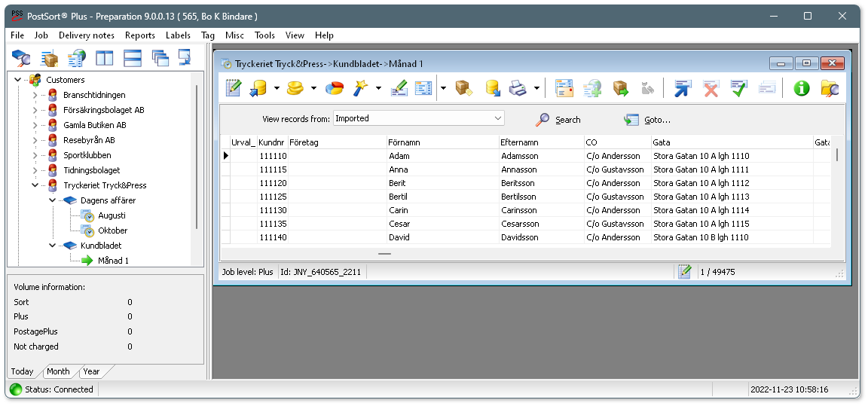Expand the Sportklubben customer node

pyautogui.click(x=35, y=155)
